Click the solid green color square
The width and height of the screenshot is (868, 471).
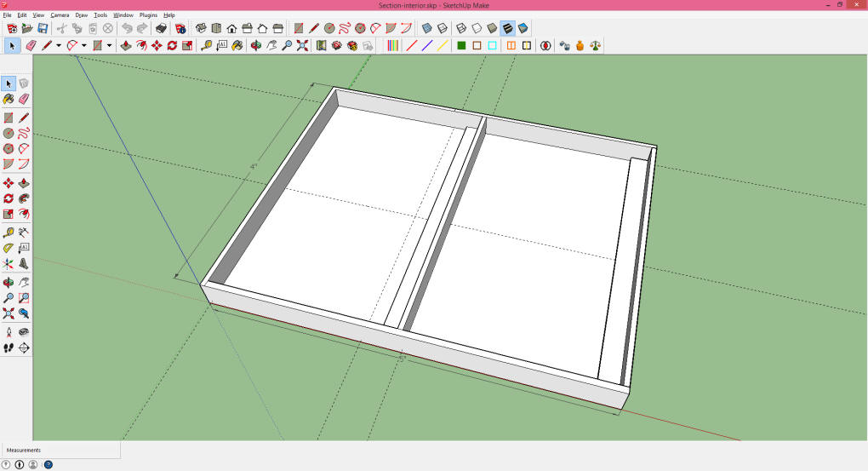point(461,45)
